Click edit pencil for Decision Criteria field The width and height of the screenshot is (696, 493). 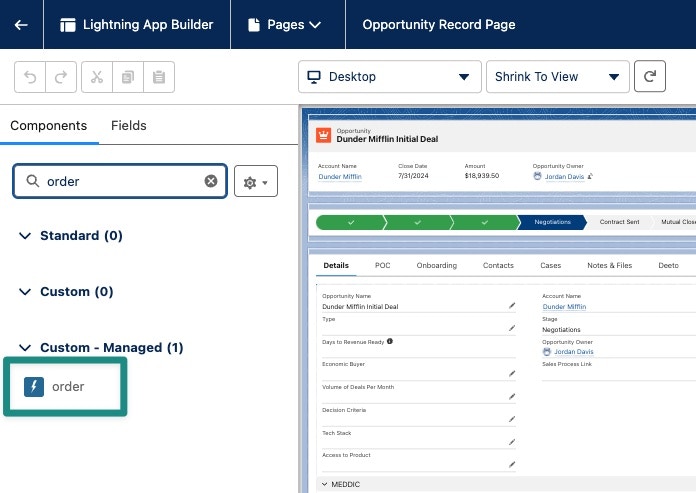pyautogui.click(x=512, y=419)
